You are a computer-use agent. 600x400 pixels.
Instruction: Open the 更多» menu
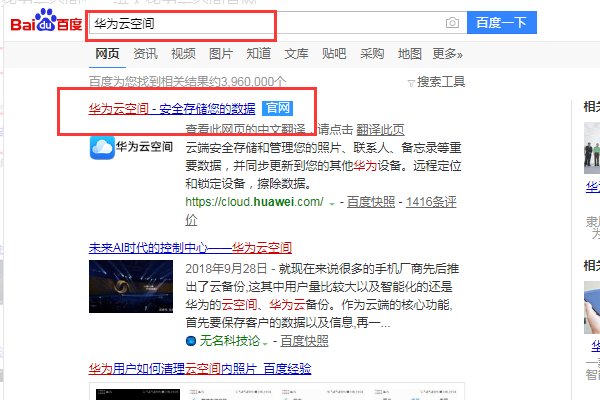point(447,54)
